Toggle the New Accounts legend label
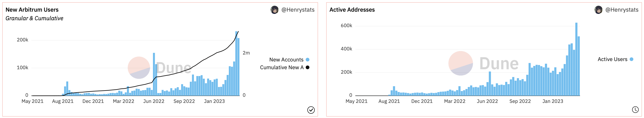 286,60
